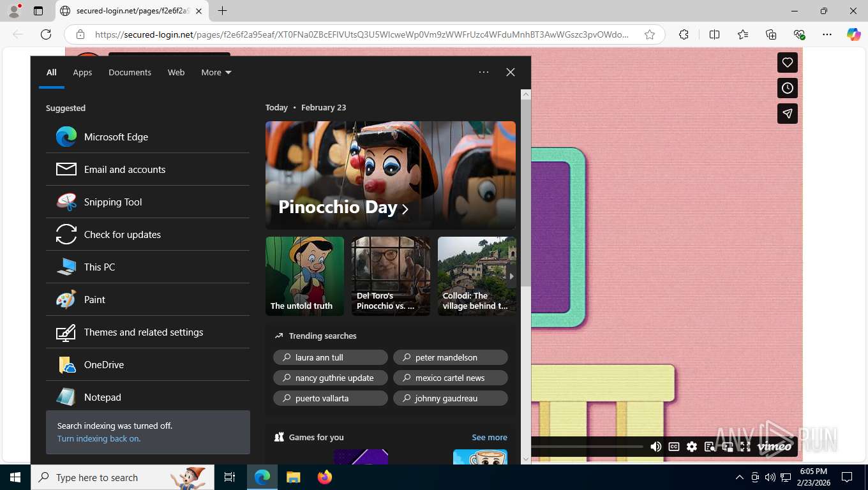
Task: Mute the Vimeo player volume
Action: [x=655, y=447]
